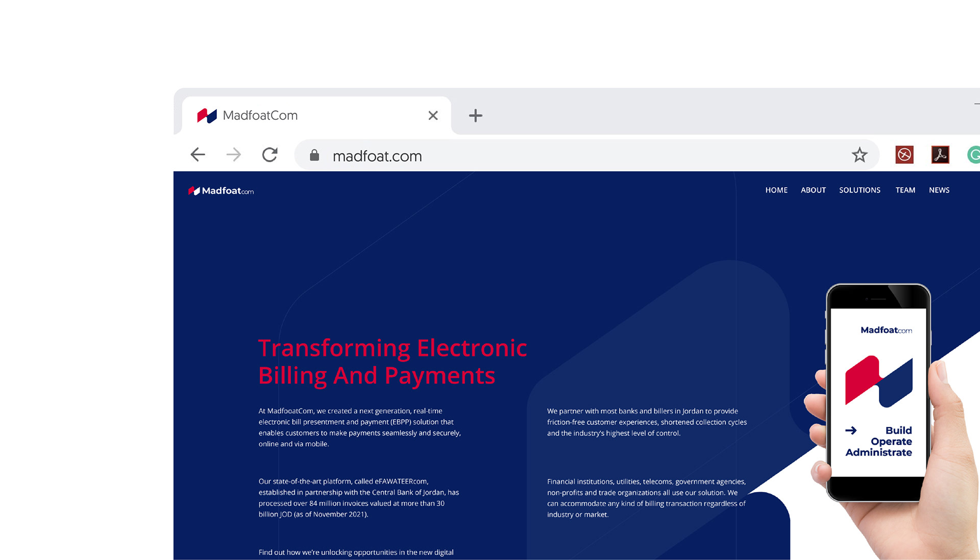Image resolution: width=980 pixels, height=560 pixels.
Task: Click the browser back arrow
Action: point(198,155)
